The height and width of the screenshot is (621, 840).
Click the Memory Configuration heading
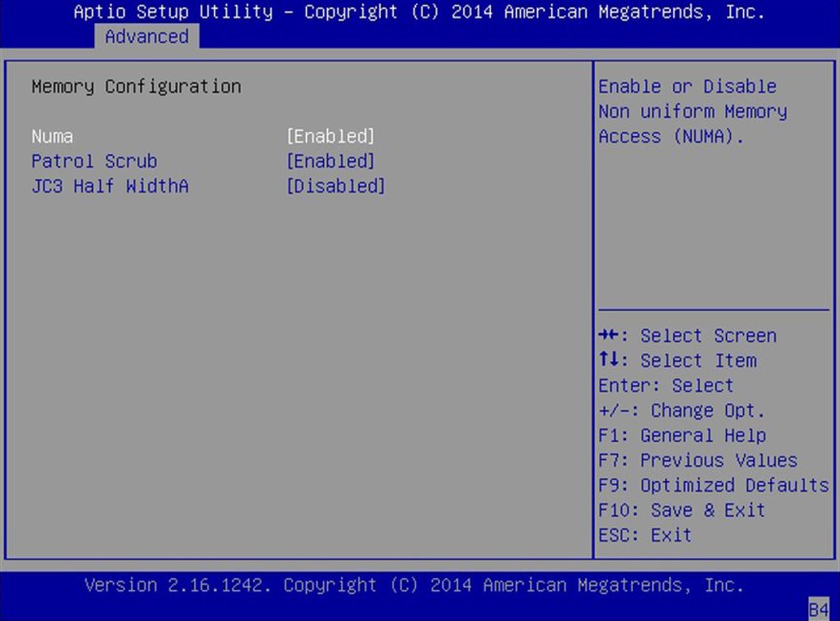tap(136, 86)
